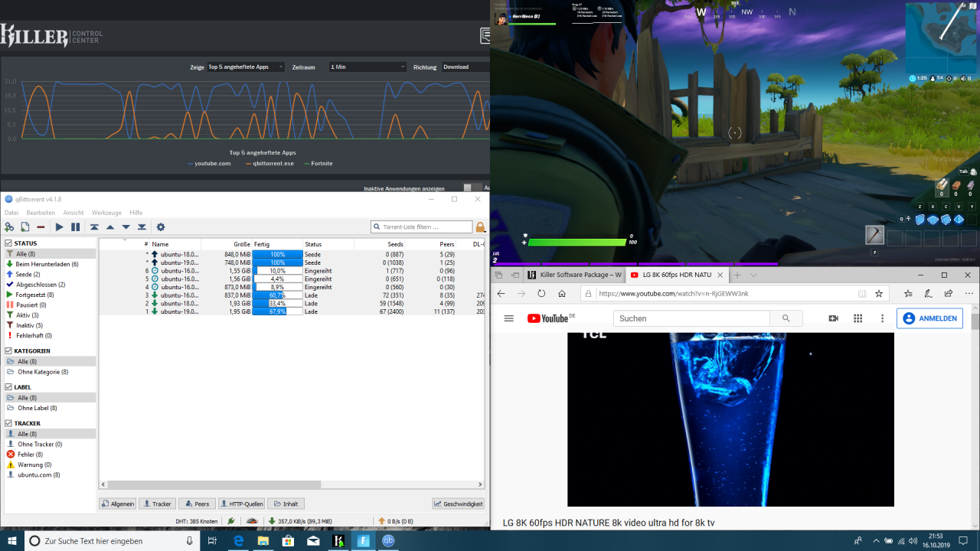Image resolution: width=980 pixels, height=551 pixels.
Task: Filter by 'Inaktiv (5)' status
Action: pos(49,325)
